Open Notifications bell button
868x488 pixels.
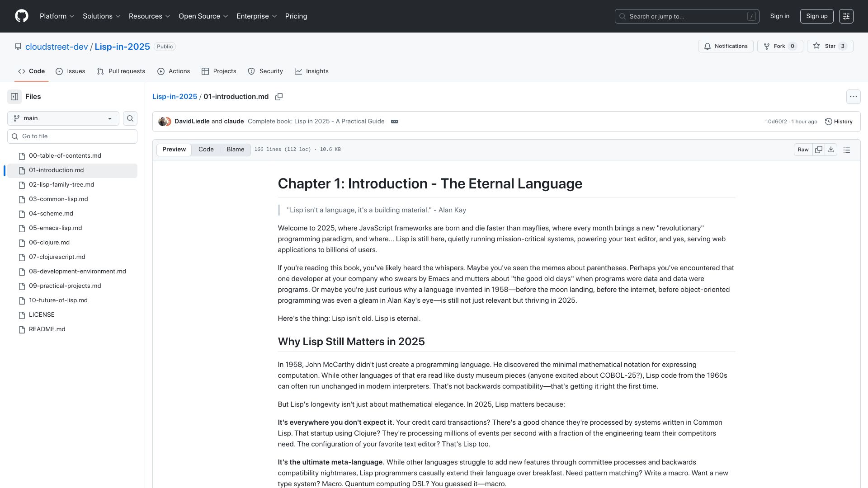(x=726, y=46)
